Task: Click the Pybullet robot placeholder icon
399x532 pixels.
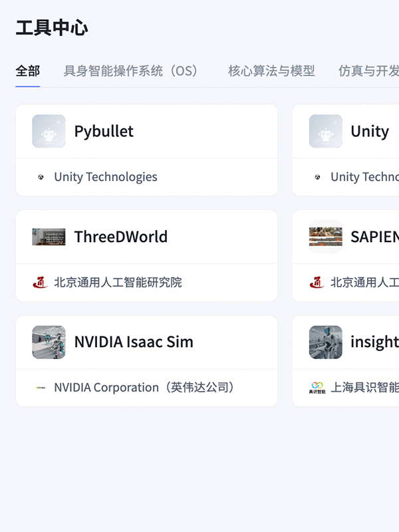Action: 49,131
